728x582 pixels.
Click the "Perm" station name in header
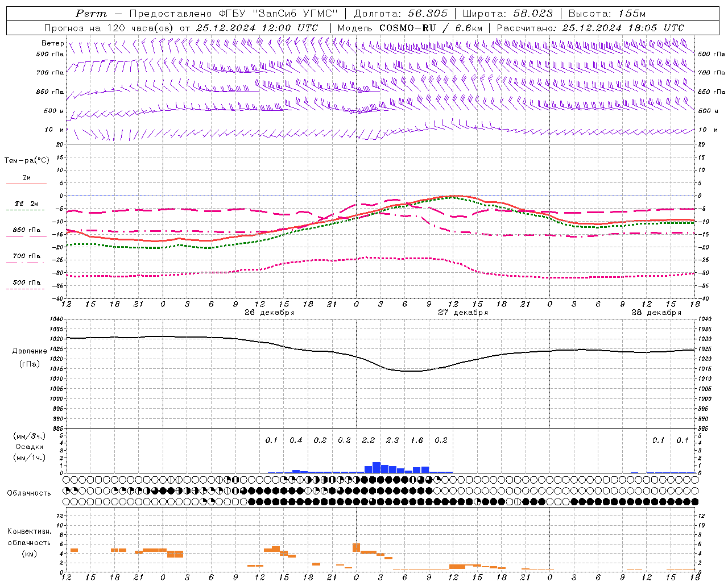pyautogui.click(x=91, y=14)
